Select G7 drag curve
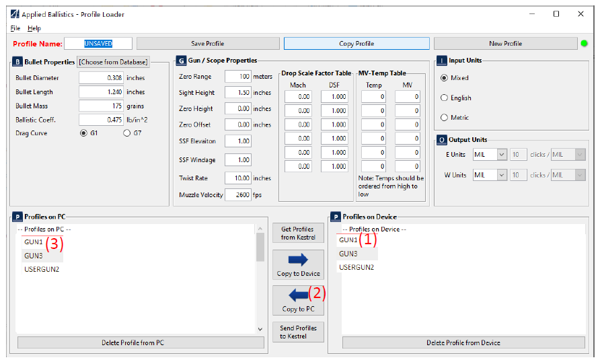 coord(126,133)
